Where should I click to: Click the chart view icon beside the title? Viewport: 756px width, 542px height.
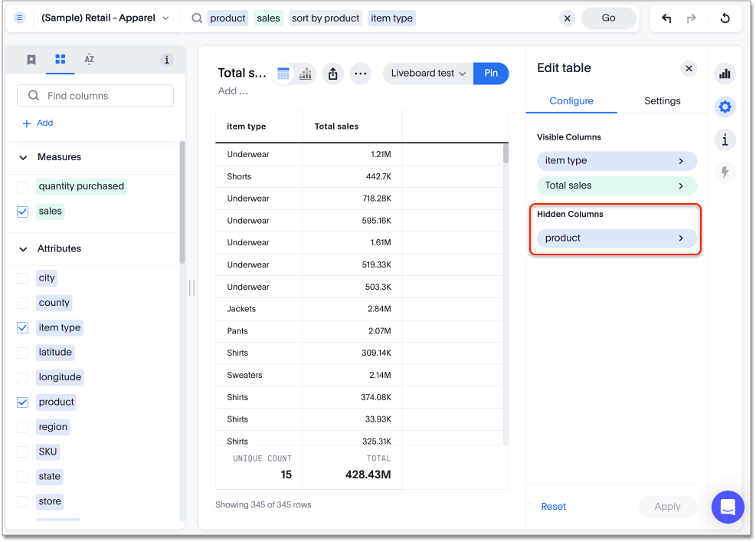(306, 74)
